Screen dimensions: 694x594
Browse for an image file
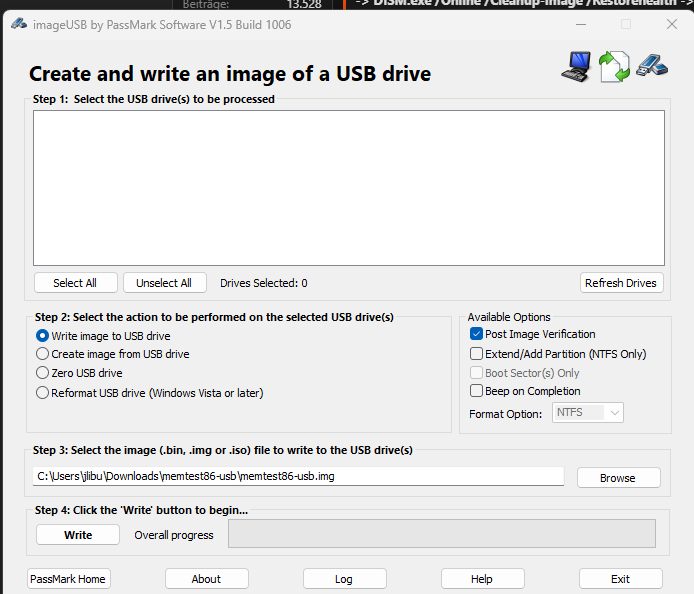tap(618, 478)
